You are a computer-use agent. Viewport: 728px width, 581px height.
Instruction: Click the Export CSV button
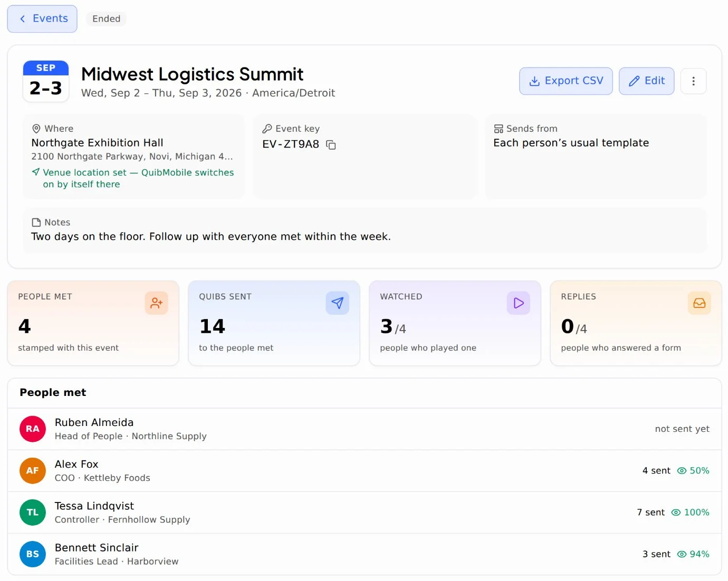(566, 81)
